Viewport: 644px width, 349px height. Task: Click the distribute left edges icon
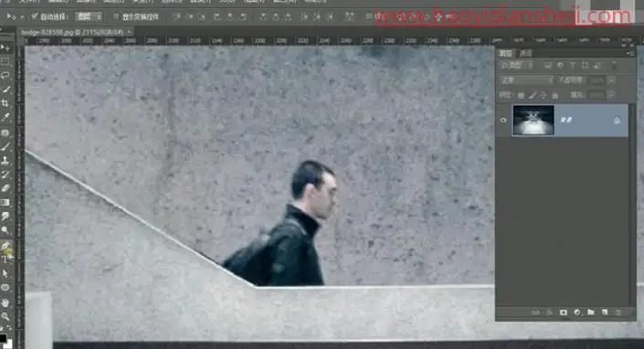click(304, 16)
